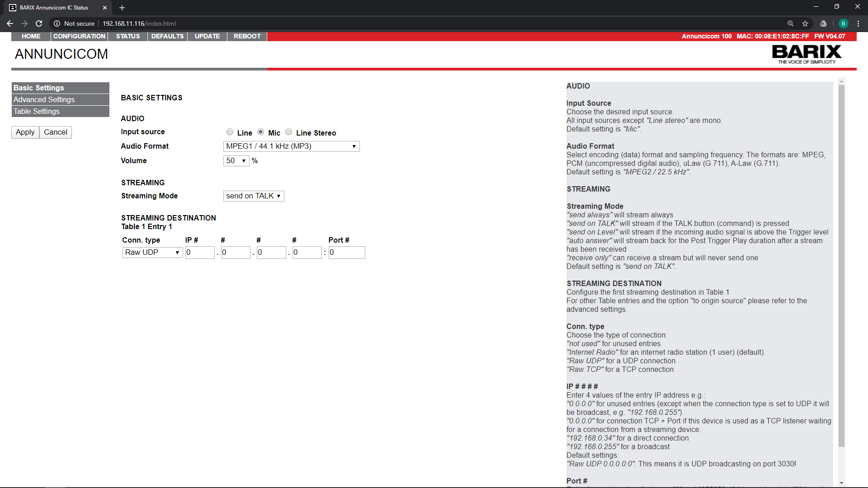View site info via the Not secure icon
This screenshot has width=868, height=488.
(57, 23)
